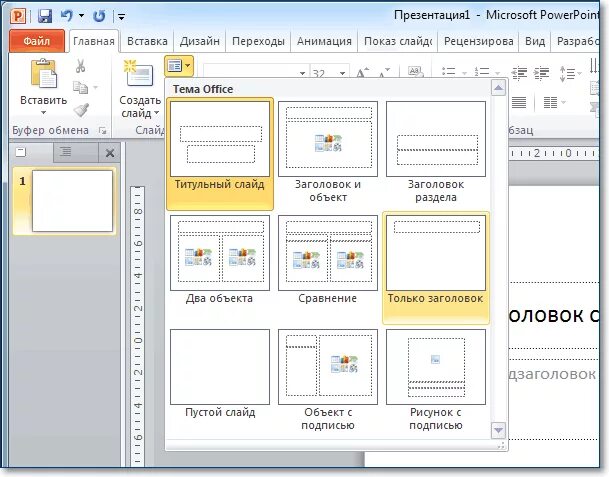This screenshot has width=609, height=477.
Task: Open the Переходы tab
Action: pos(258,41)
